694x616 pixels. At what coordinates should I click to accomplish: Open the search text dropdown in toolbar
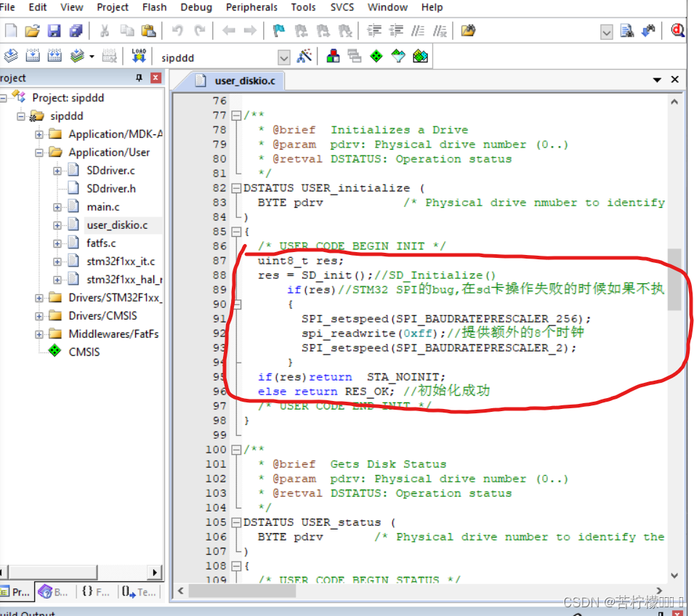[606, 32]
